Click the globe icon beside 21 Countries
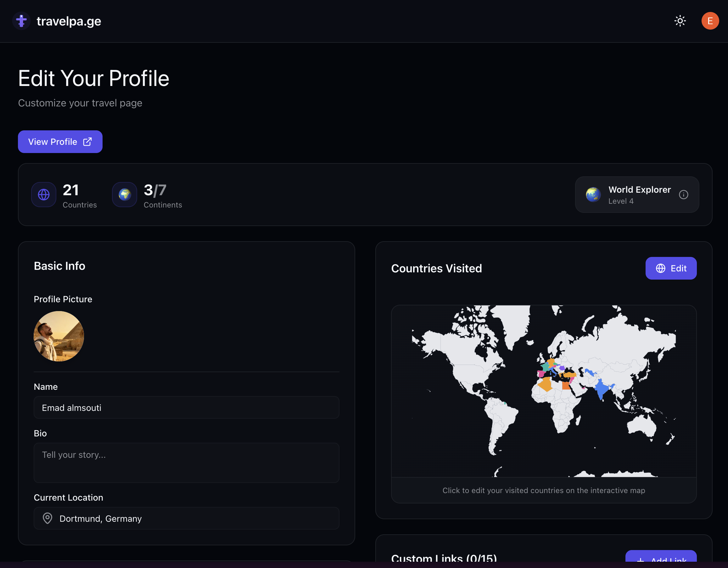728x568 pixels. (x=44, y=195)
